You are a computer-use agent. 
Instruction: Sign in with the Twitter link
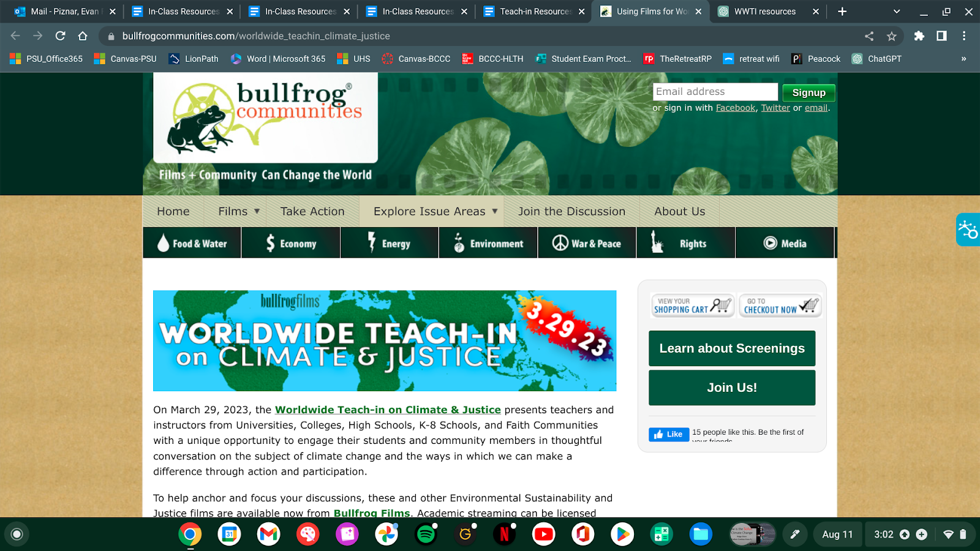tap(775, 108)
